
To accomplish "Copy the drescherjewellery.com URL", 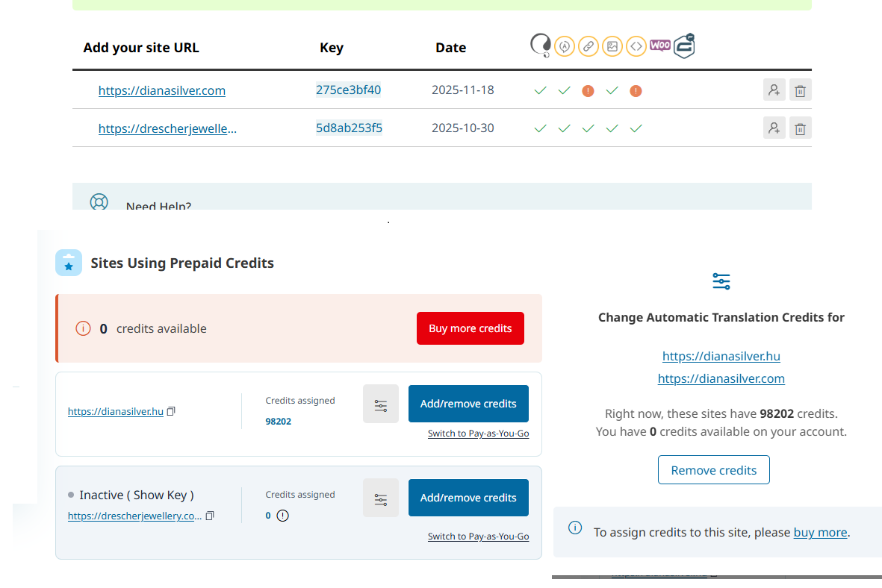I will [210, 516].
